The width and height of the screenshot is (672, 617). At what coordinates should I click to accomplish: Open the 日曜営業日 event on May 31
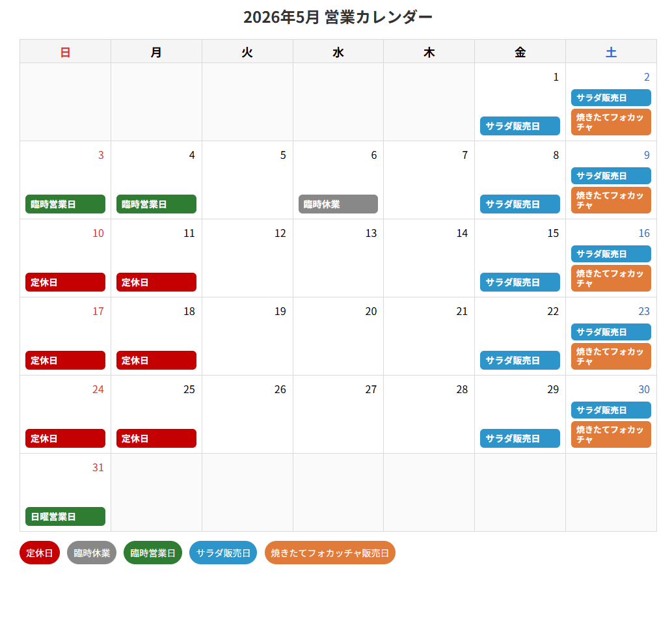pyautogui.click(x=65, y=516)
